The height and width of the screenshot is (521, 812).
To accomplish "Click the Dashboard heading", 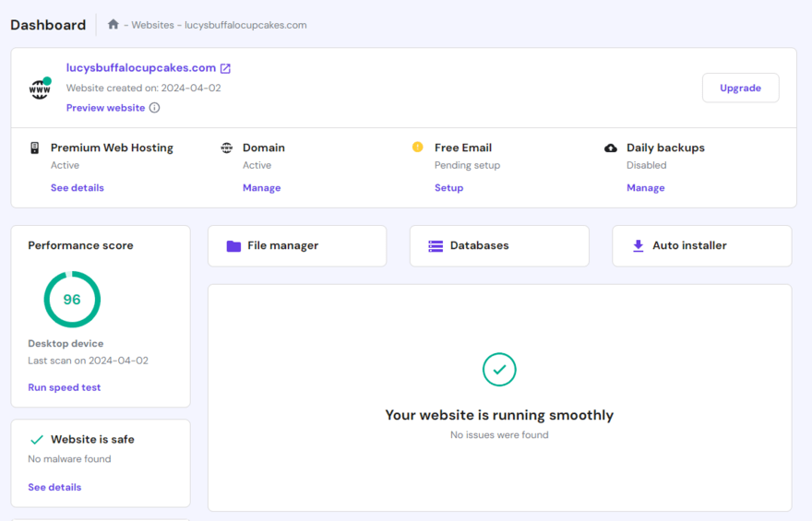I will pos(48,25).
